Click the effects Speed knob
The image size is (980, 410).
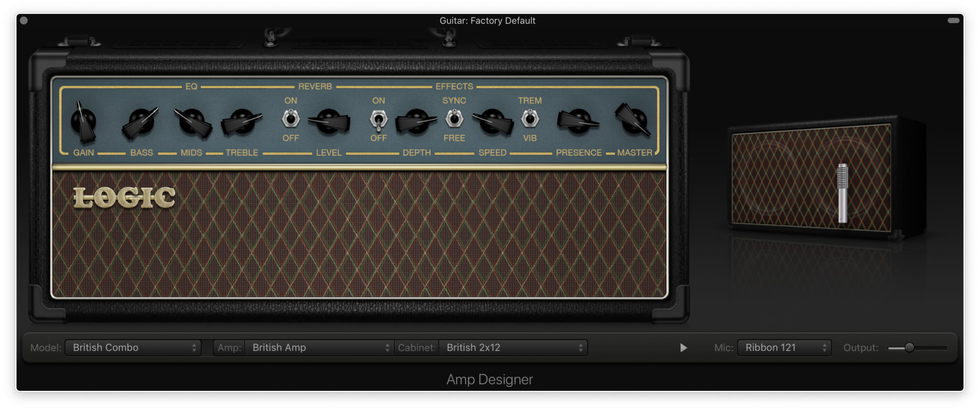click(492, 122)
